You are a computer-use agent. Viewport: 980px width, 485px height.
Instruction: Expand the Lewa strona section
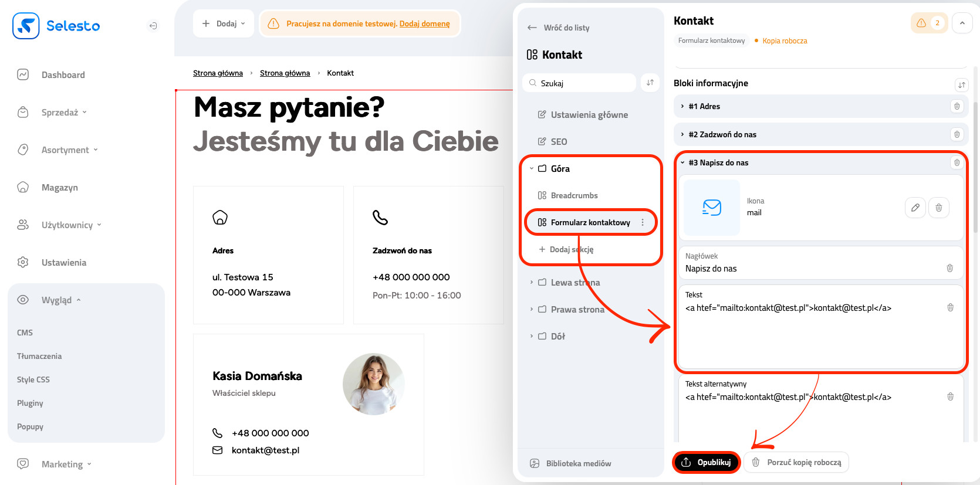[532, 282]
